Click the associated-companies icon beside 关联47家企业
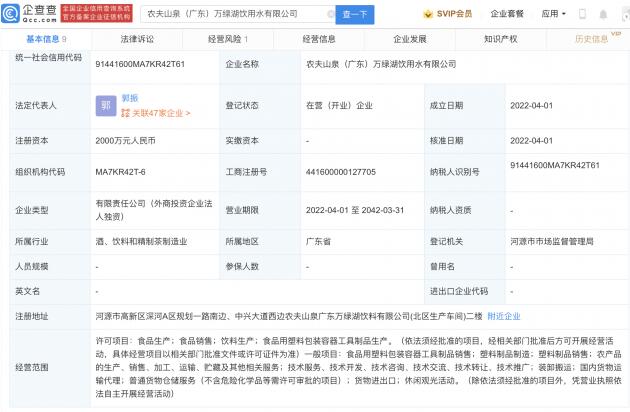 (x=125, y=113)
